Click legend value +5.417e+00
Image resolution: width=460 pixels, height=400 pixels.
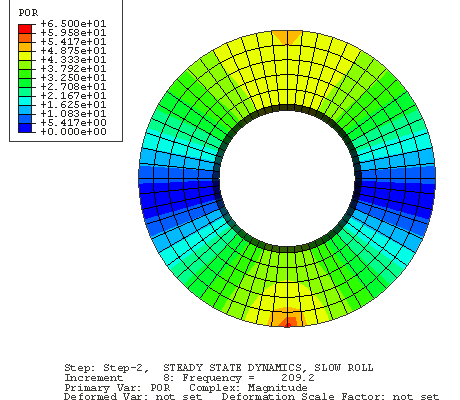tap(73, 123)
